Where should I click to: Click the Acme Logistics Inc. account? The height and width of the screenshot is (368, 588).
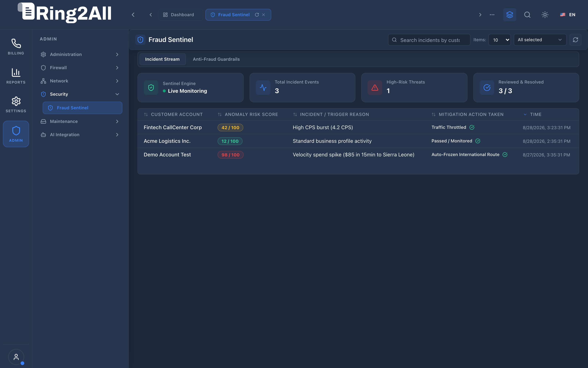(167, 141)
